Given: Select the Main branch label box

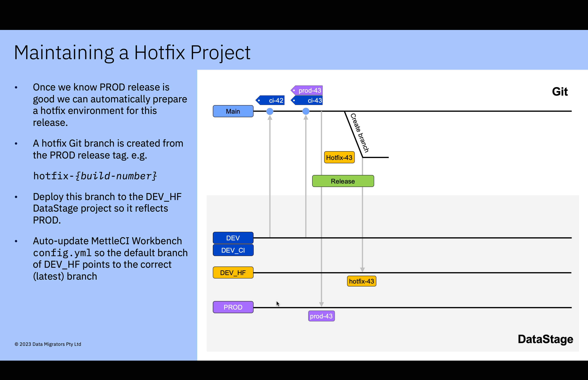Looking at the screenshot, I should click(233, 111).
